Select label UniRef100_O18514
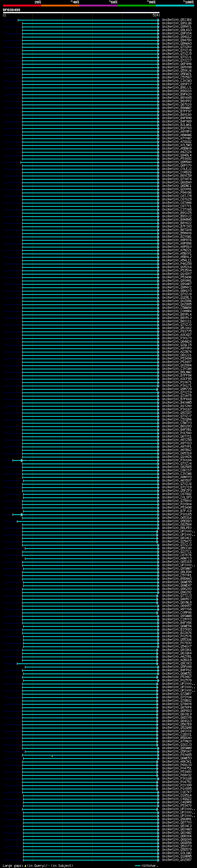 pos(177,796)
